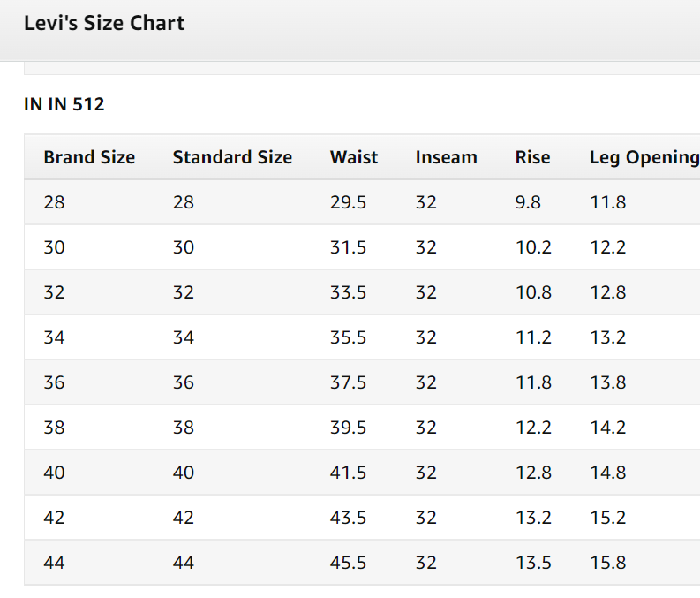
Task: Select waist value 31.5 cell
Action: pyautogui.click(x=348, y=247)
